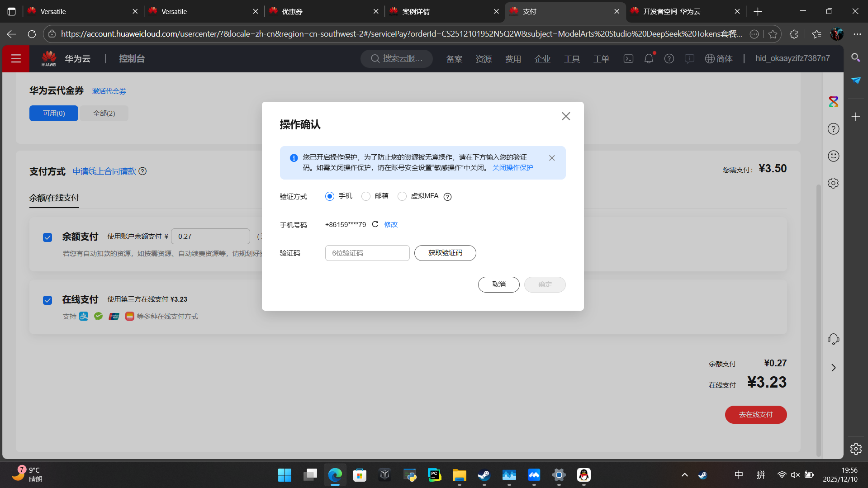
Task: Expand the collapsed right side panel arrow
Action: (x=833, y=368)
